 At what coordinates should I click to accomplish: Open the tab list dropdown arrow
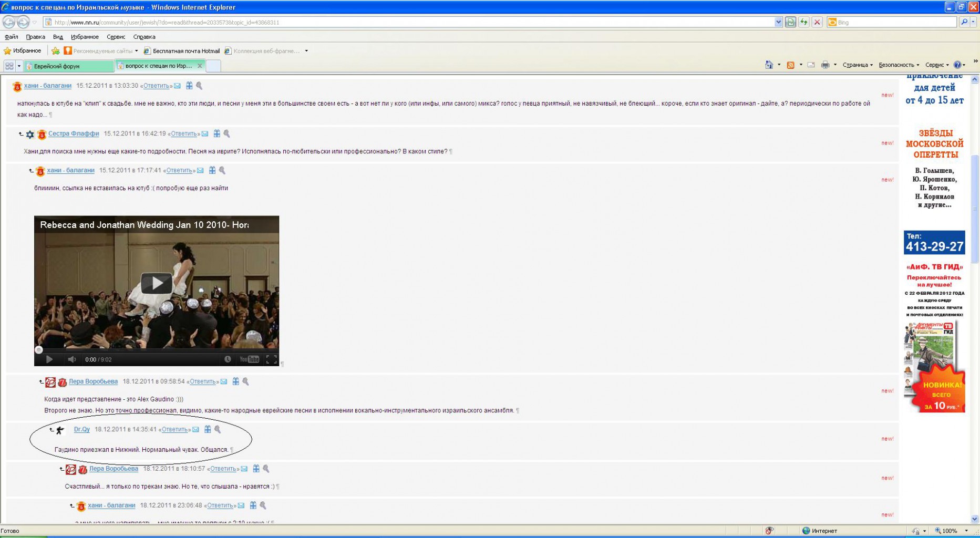(19, 66)
